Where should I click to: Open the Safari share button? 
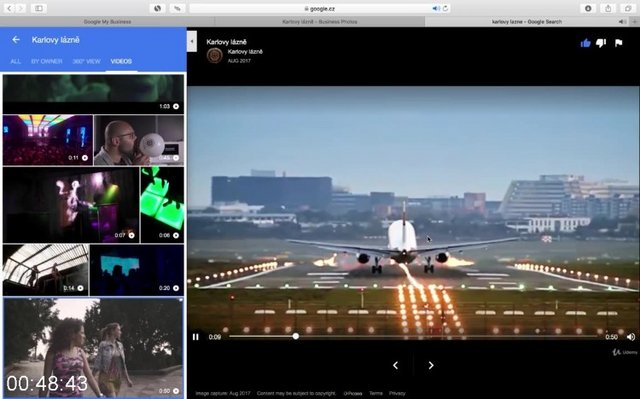(608, 8)
